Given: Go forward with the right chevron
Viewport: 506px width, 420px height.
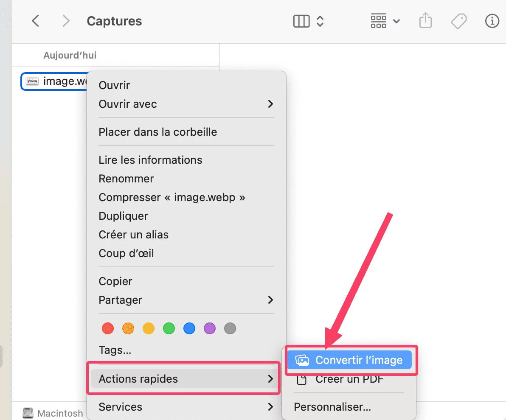Looking at the screenshot, I should coord(66,21).
